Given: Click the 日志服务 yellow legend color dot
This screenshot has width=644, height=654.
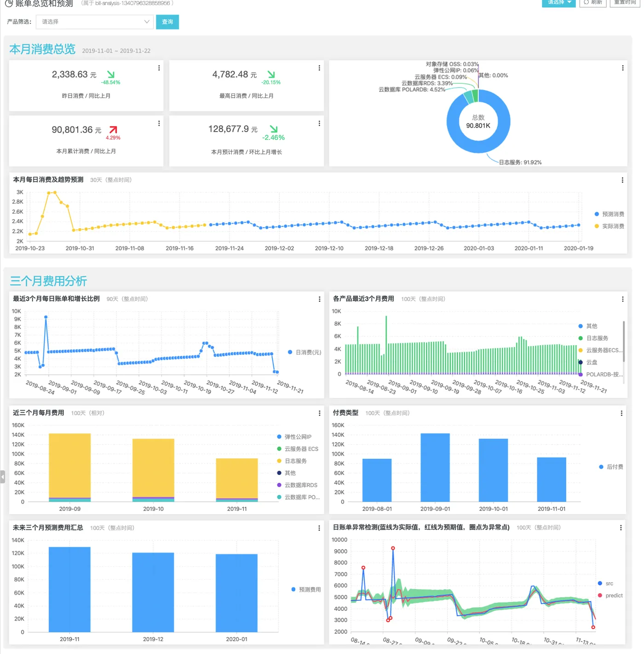Looking at the screenshot, I should [x=279, y=461].
